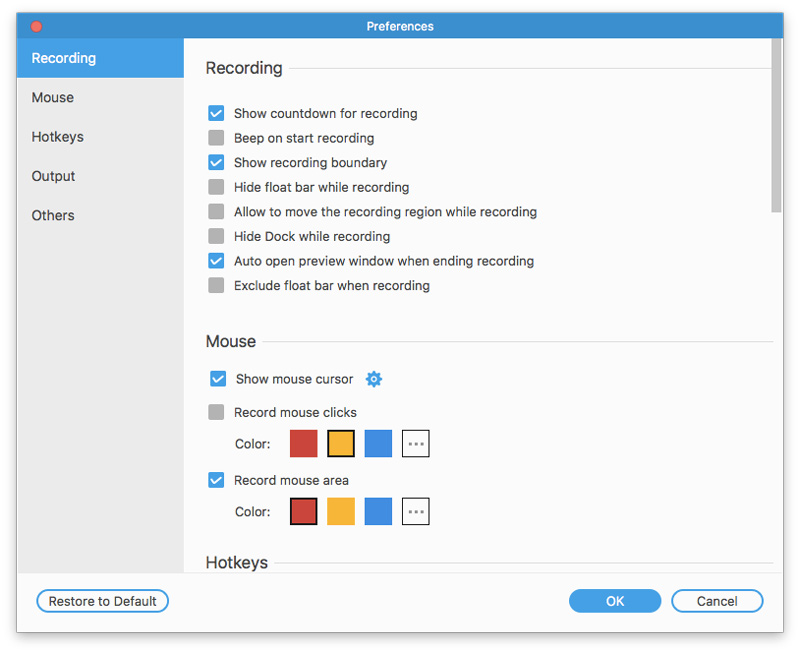The height and width of the screenshot is (653, 800).
Task: Uncheck Show recording boundary
Action: coord(216,163)
